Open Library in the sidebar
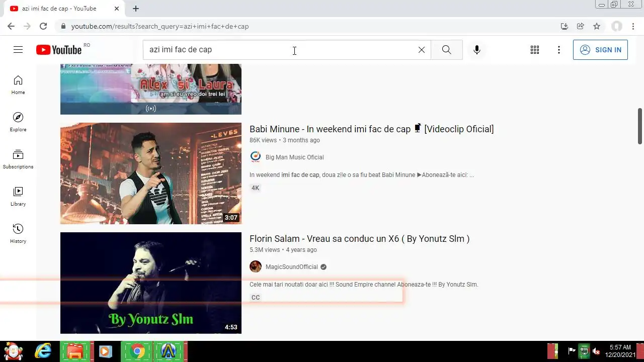The width and height of the screenshot is (644, 362). (x=18, y=197)
